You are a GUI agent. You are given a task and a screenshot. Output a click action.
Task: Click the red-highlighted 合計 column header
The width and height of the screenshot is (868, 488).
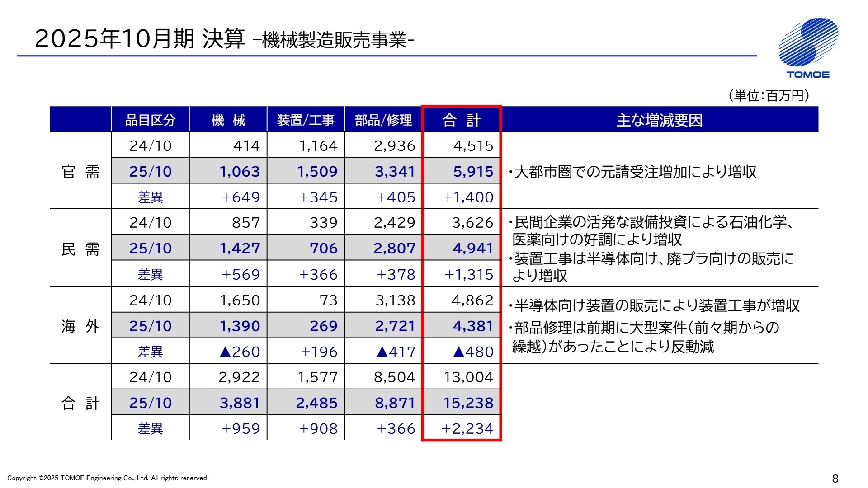point(461,120)
